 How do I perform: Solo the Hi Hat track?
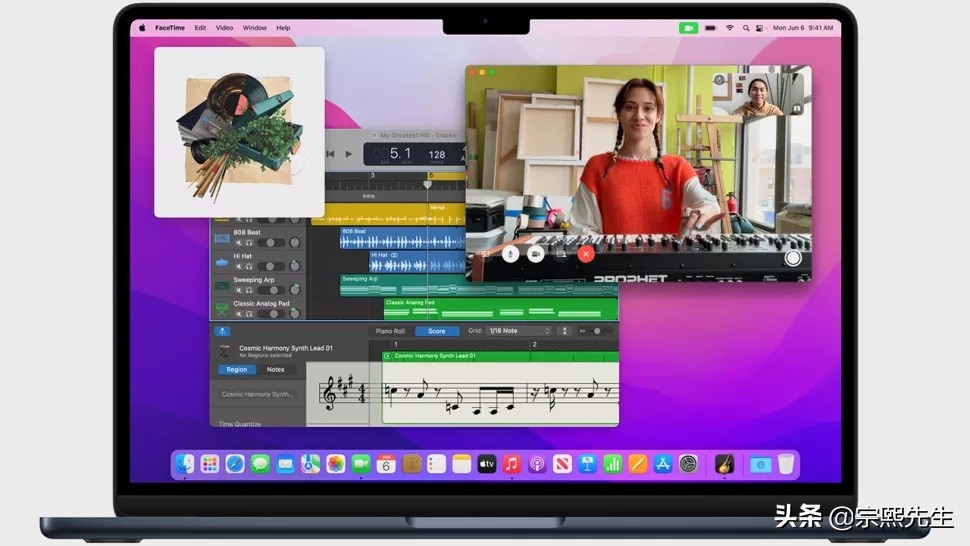[x=249, y=267]
